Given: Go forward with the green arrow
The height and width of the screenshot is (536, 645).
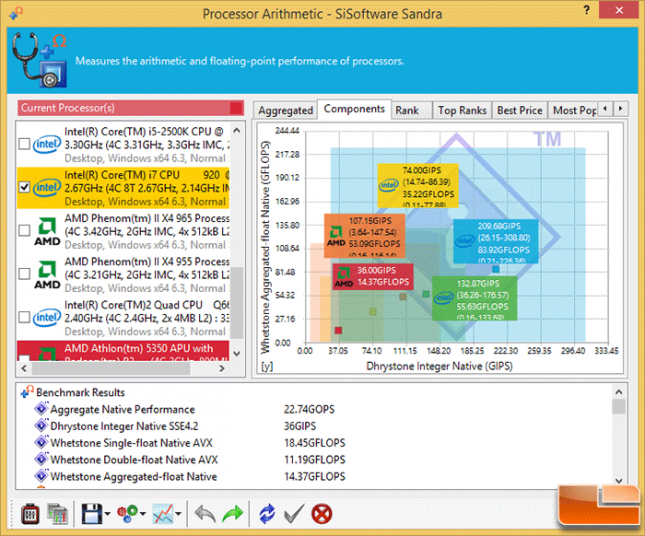Looking at the screenshot, I should point(233,514).
